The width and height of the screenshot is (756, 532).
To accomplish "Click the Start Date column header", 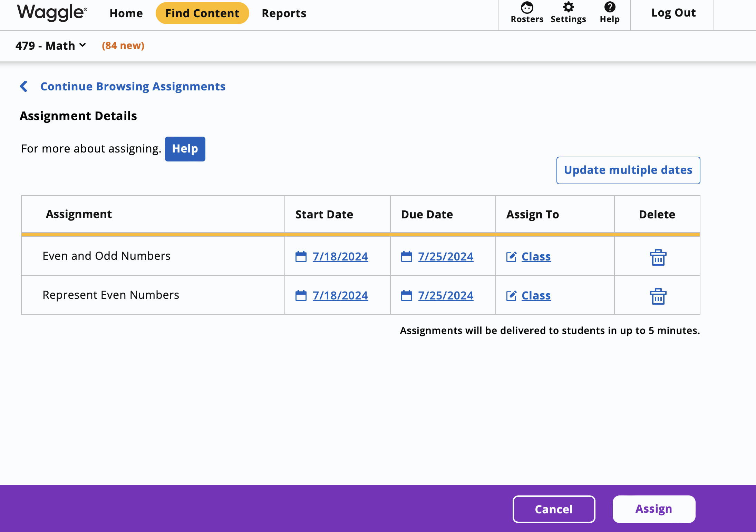I will click(x=324, y=214).
